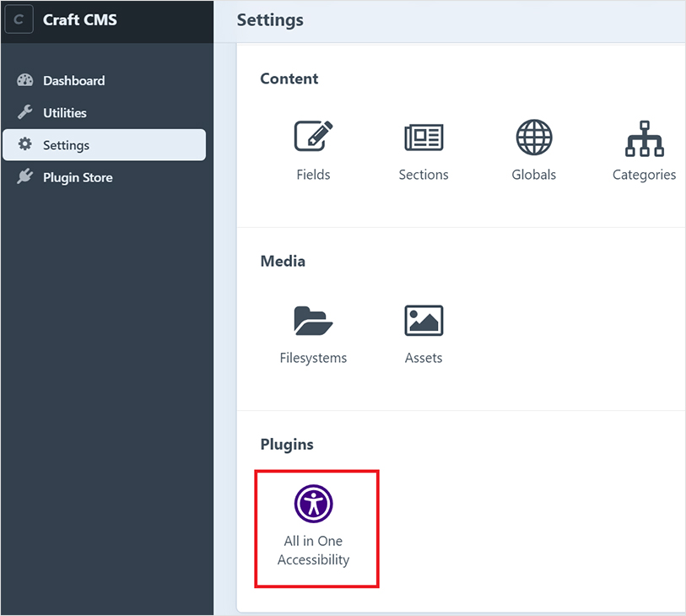The width and height of the screenshot is (686, 616).
Task: Open All in One Accessibility plugin icon
Action: point(313,504)
